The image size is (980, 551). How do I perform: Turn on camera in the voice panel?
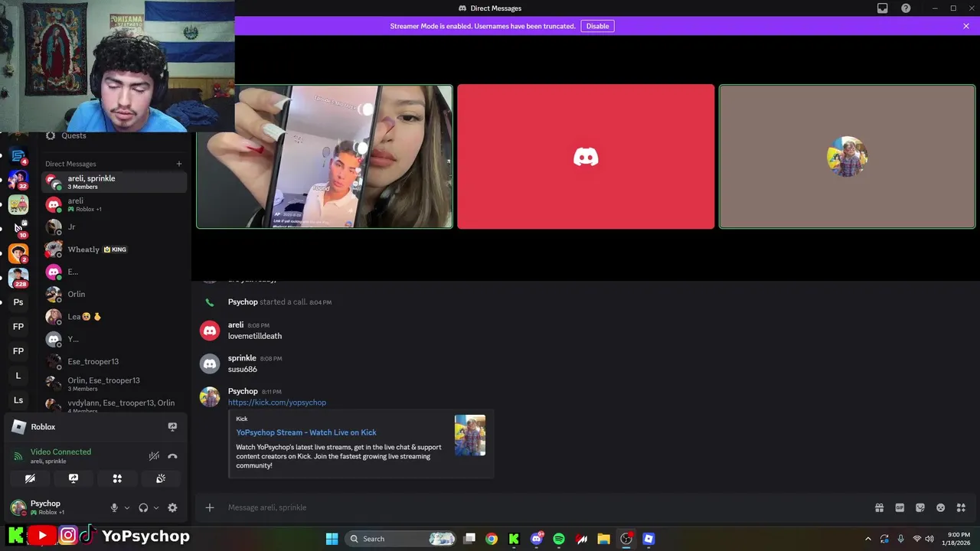pyautogui.click(x=30, y=478)
